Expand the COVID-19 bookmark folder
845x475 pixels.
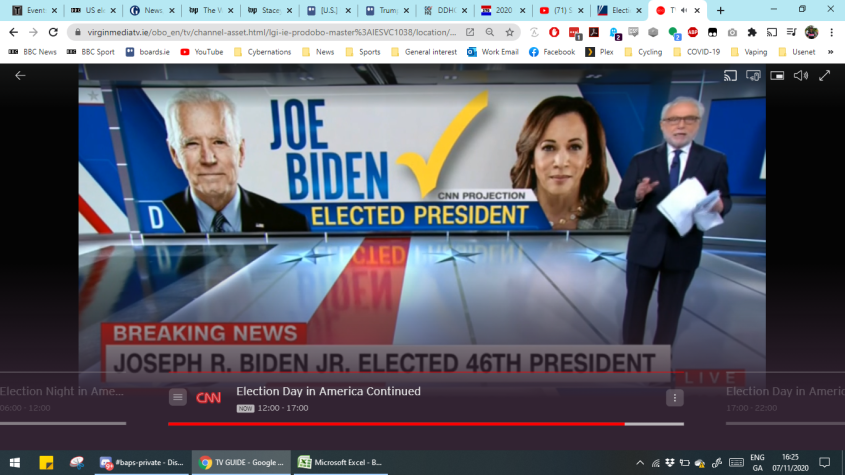coord(696,52)
